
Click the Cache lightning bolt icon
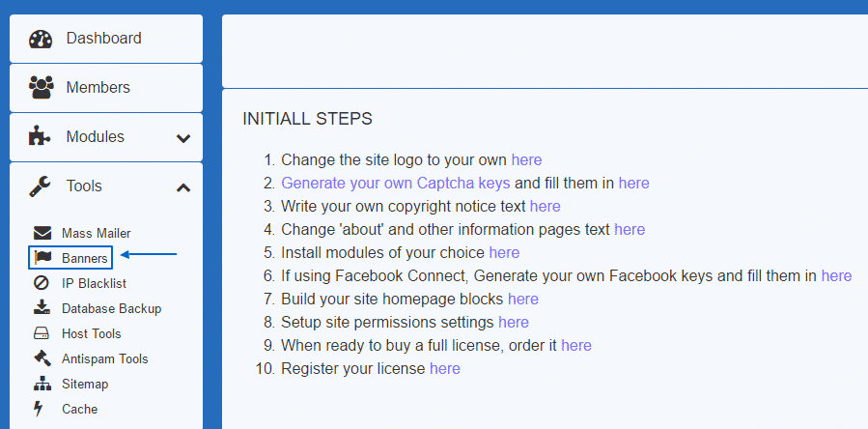[40, 409]
